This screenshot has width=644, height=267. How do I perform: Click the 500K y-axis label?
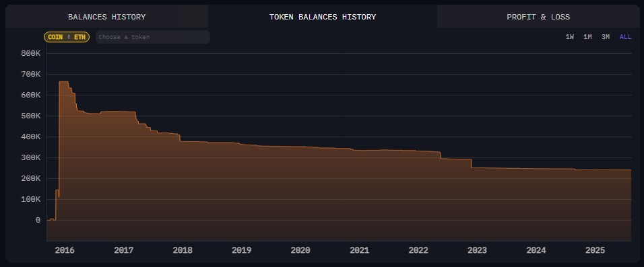click(x=30, y=116)
